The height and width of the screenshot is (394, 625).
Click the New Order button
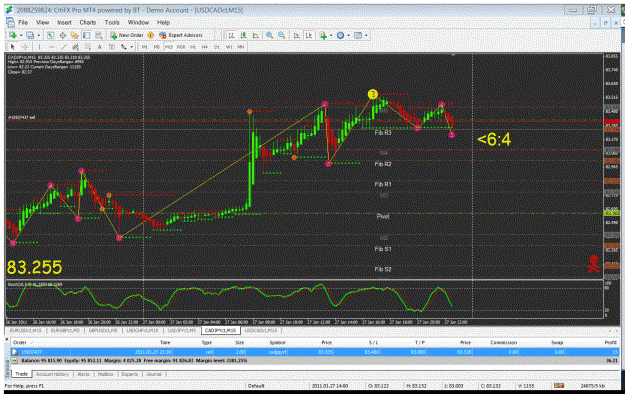click(x=127, y=35)
